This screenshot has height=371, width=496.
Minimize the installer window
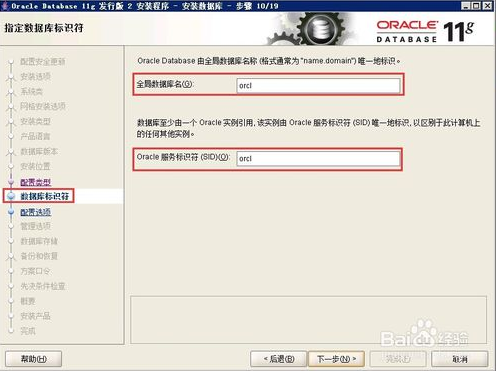(x=466, y=6)
